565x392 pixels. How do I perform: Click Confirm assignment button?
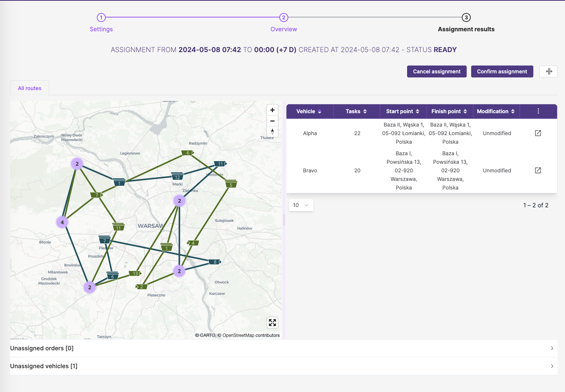pos(502,71)
